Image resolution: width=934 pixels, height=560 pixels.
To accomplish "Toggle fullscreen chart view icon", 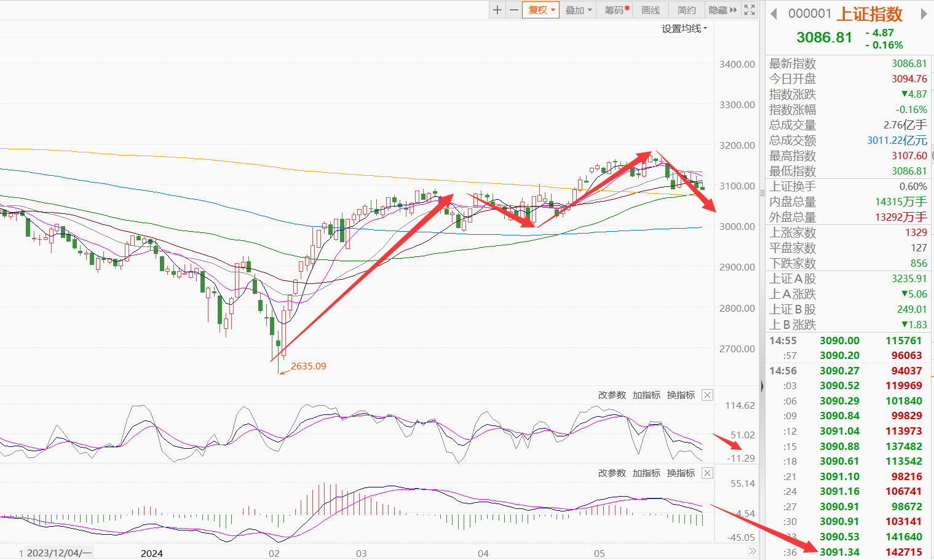I will point(750,10).
